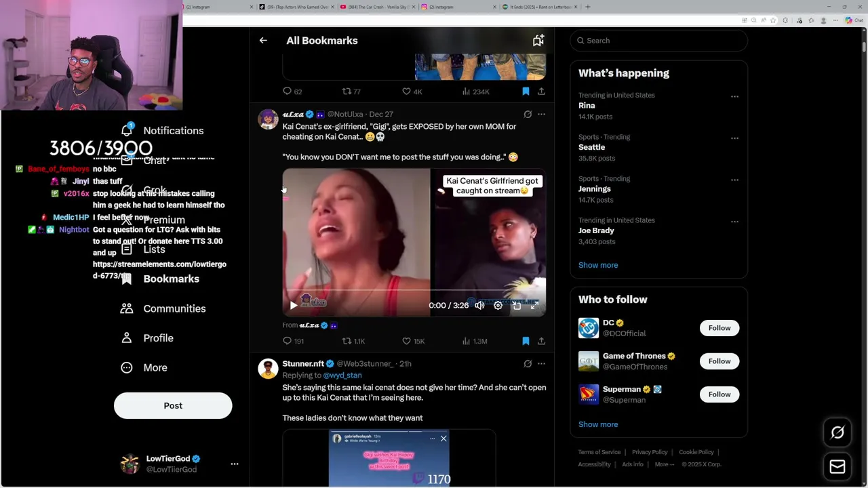868x488 pixels.
Task: Open the floating Grok button
Action: click(837, 432)
